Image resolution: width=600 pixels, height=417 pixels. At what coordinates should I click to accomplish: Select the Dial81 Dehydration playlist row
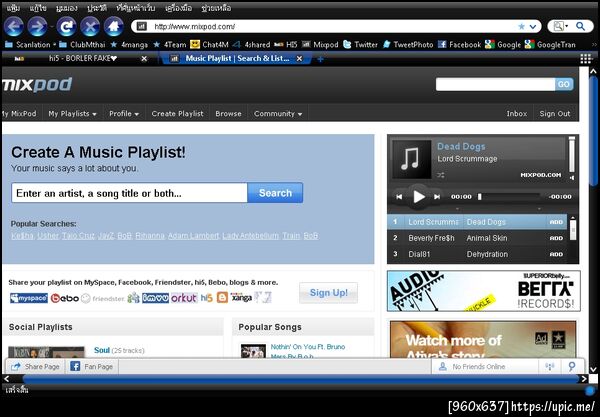pos(477,254)
